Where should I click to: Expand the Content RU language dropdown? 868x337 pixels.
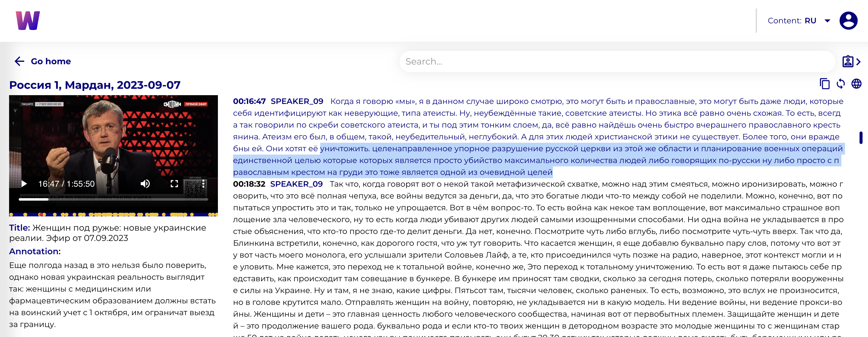pos(827,21)
